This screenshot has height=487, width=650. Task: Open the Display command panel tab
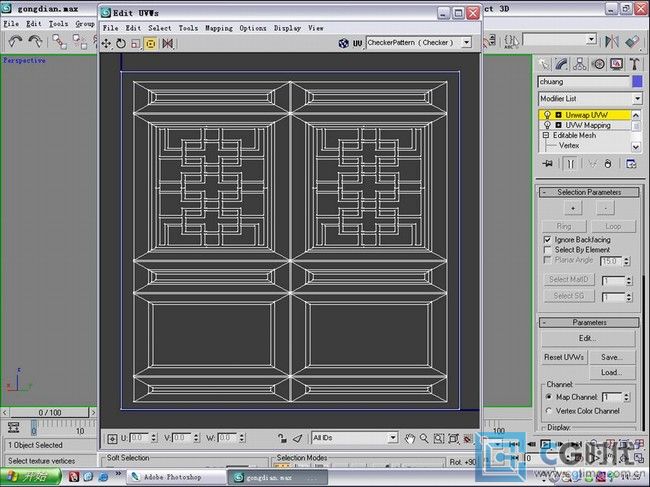tap(616, 64)
